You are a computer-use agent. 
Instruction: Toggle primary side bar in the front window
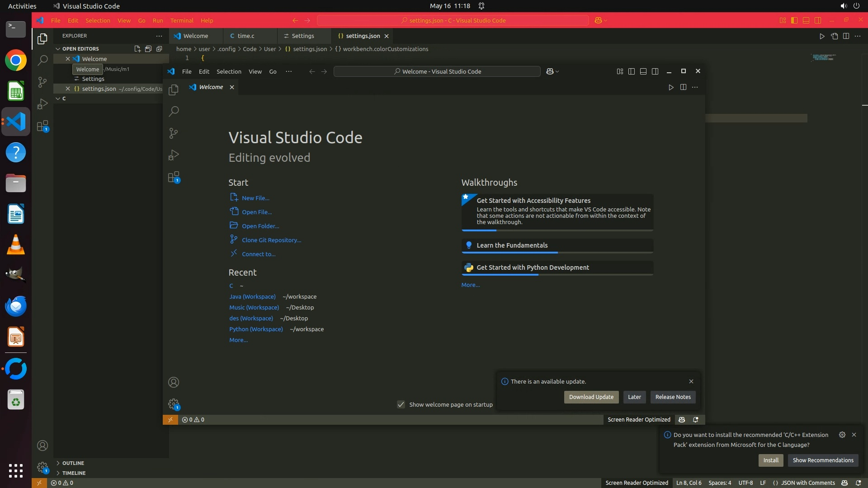coord(632,71)
